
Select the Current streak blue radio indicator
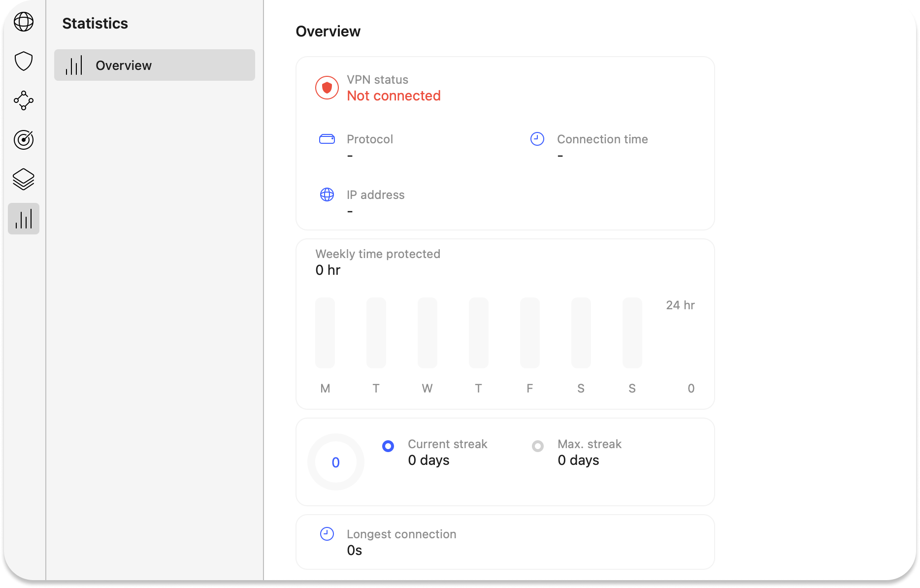pos(388,446)
